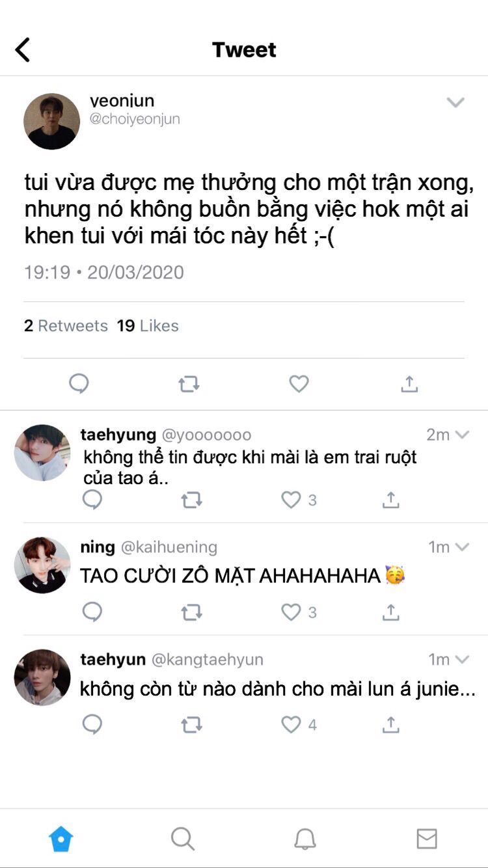The image size is (488, 868).
Task: Retweet taehyun's reply
Action: pyautogui.click(x=191, y=725)
